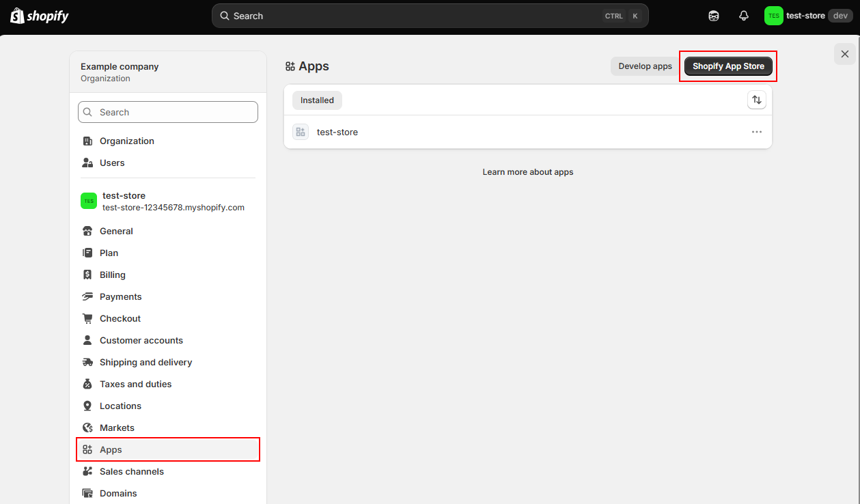
Task: Click the green TES avatar in the top bar
Action: click(773, 16)
